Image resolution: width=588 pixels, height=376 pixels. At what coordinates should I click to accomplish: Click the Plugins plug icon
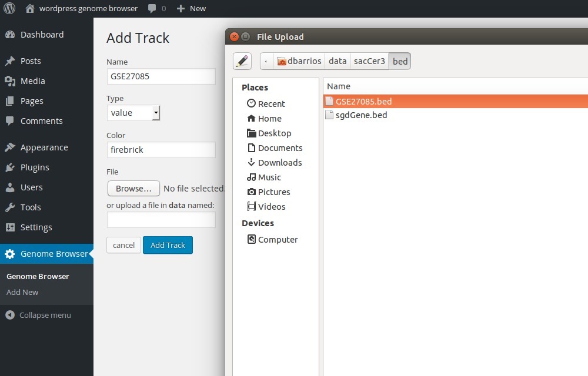(x=10, y=167)
